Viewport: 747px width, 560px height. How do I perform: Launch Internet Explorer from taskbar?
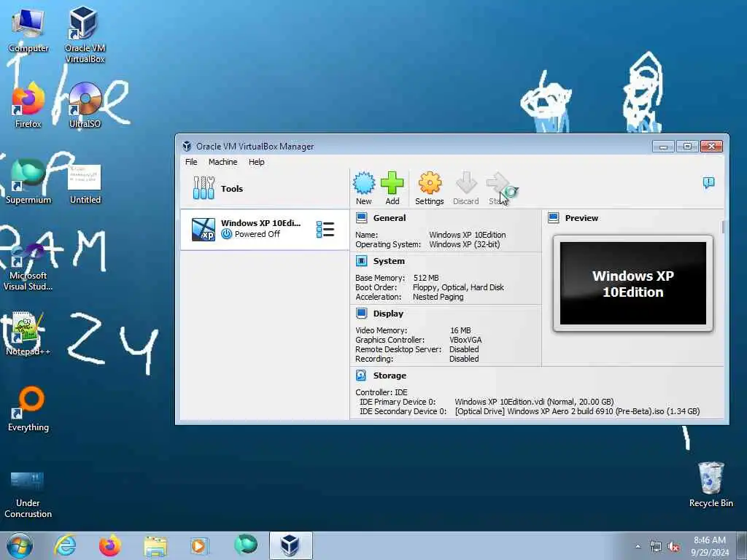click(x=65, y=545)
